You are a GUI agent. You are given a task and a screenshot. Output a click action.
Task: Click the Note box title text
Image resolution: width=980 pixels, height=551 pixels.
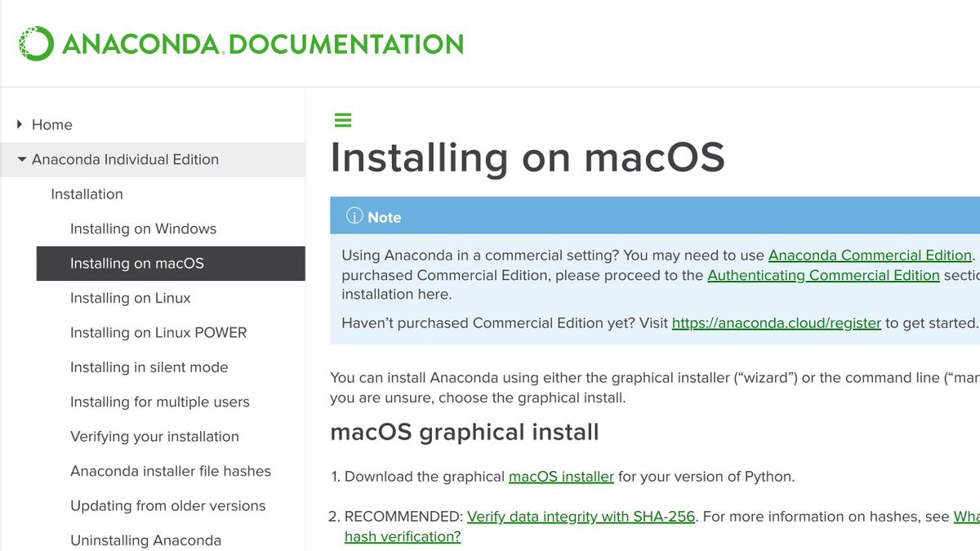(x=384, y=217)
